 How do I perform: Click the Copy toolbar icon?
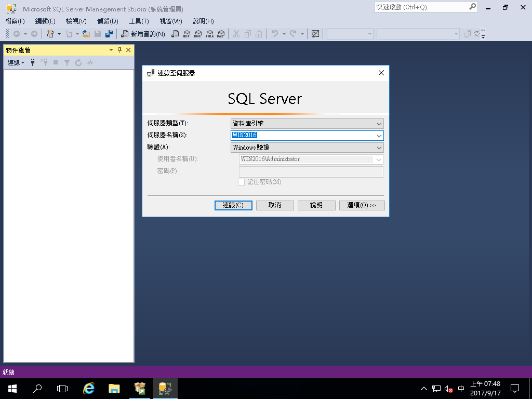coord(248,34)
